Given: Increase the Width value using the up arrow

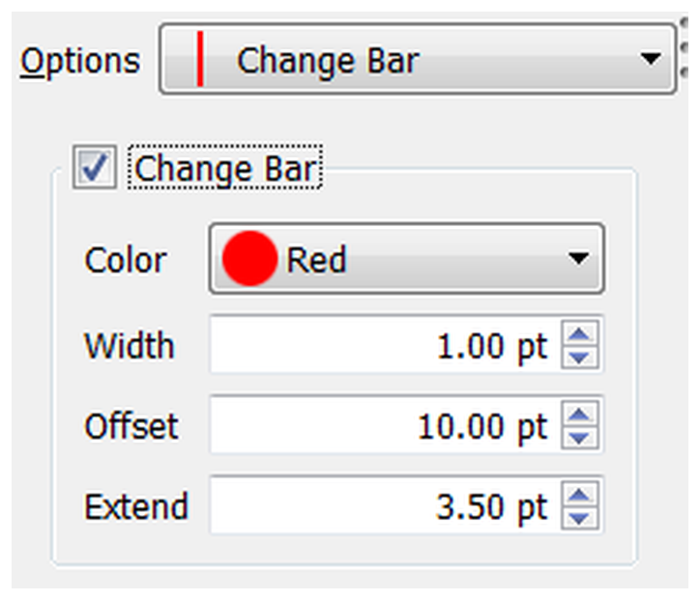Looking at the screenshot, I should [x=579, y=333].
